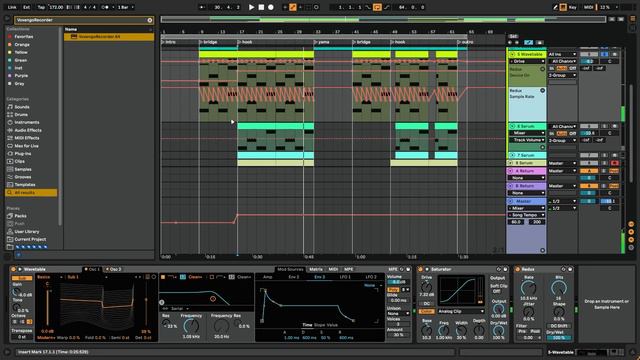
Task: Open Song Tempo automation dropdown on Master
Action: point(527,215)
